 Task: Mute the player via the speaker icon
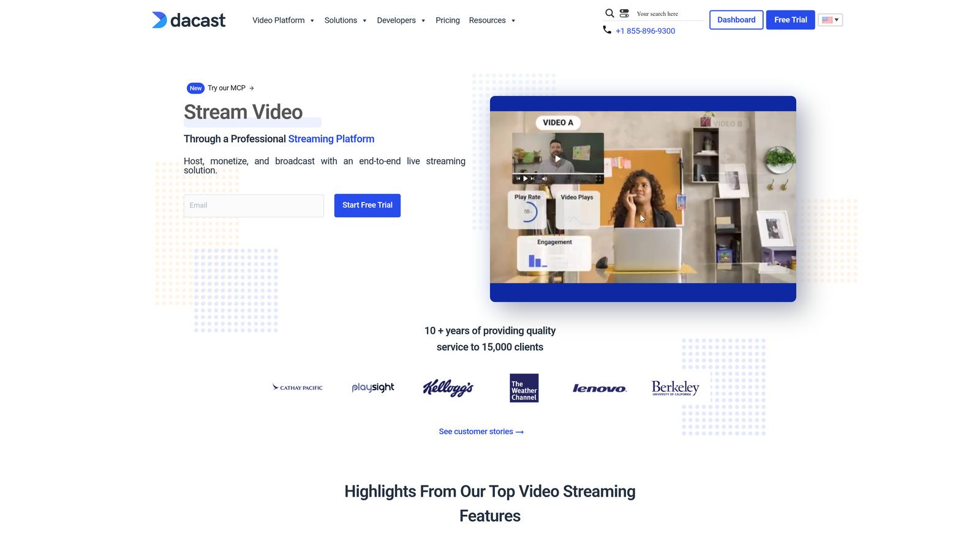[545, 179]
